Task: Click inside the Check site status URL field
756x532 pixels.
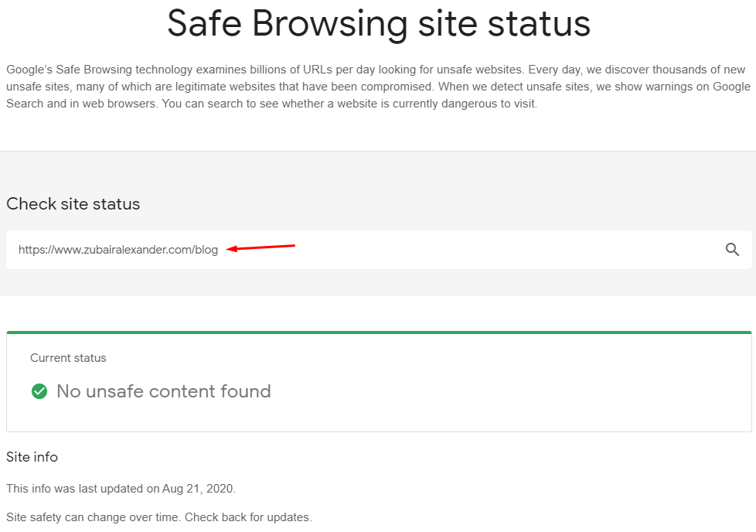Action: [x=379, y=249]
